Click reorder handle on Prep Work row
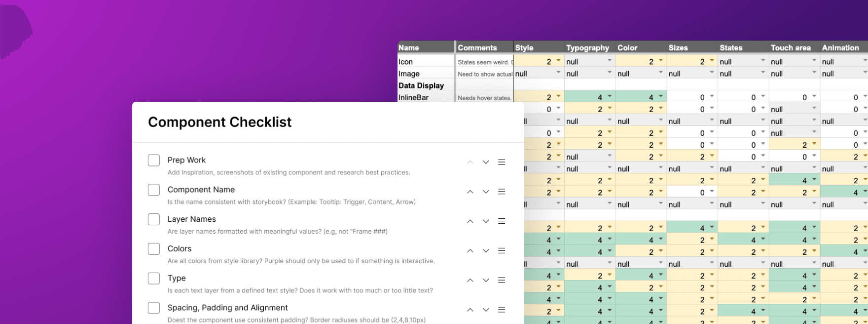This screenshot has height=324, width=868. pyautogui.click(x=502, y=162)
